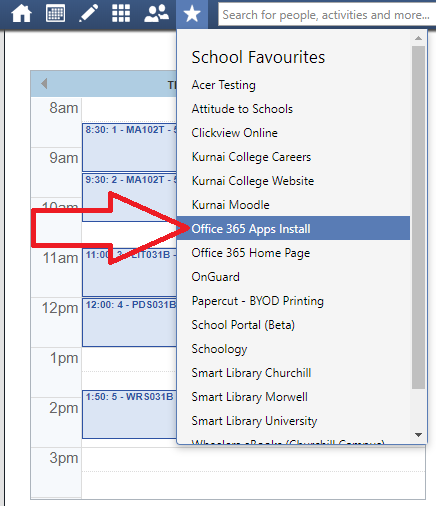Image resolution: width=436 pixels, height=506 pixels.
Task: Open the 8:30 MA102T class session
Action: (x=130, y=147)
